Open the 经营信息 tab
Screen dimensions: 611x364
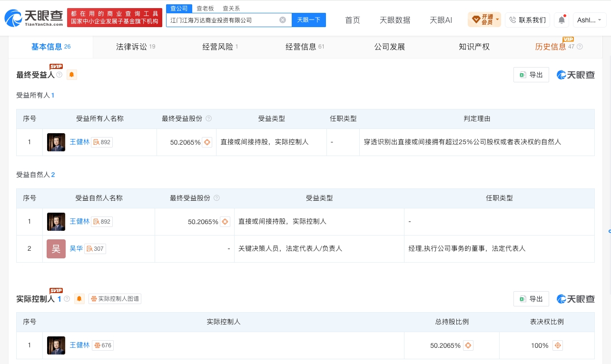(x=305, y=47)
